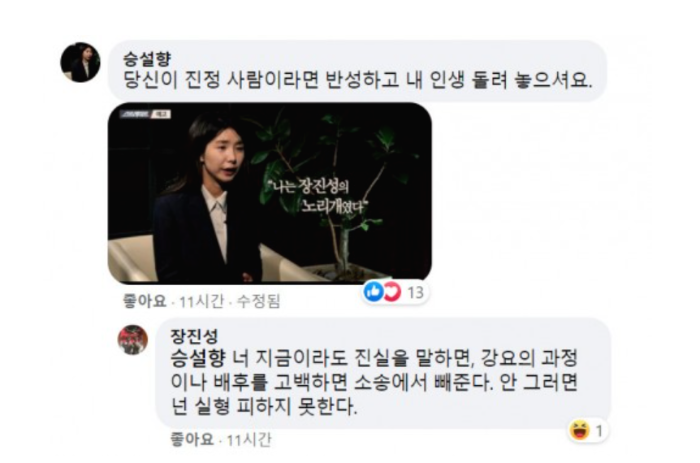Open the interview video thumbnail image
This screenshot has width=700, height=463.
coord(270,193)
